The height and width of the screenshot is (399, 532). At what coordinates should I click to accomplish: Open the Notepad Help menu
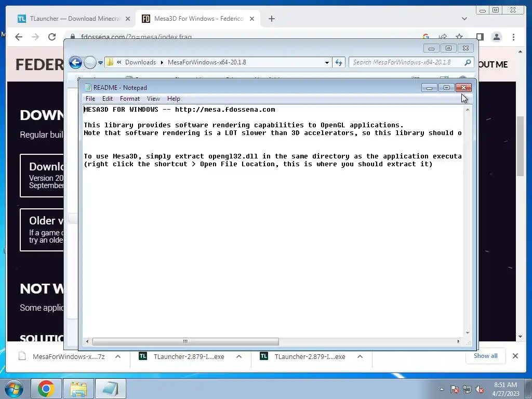tap(174, 99)
